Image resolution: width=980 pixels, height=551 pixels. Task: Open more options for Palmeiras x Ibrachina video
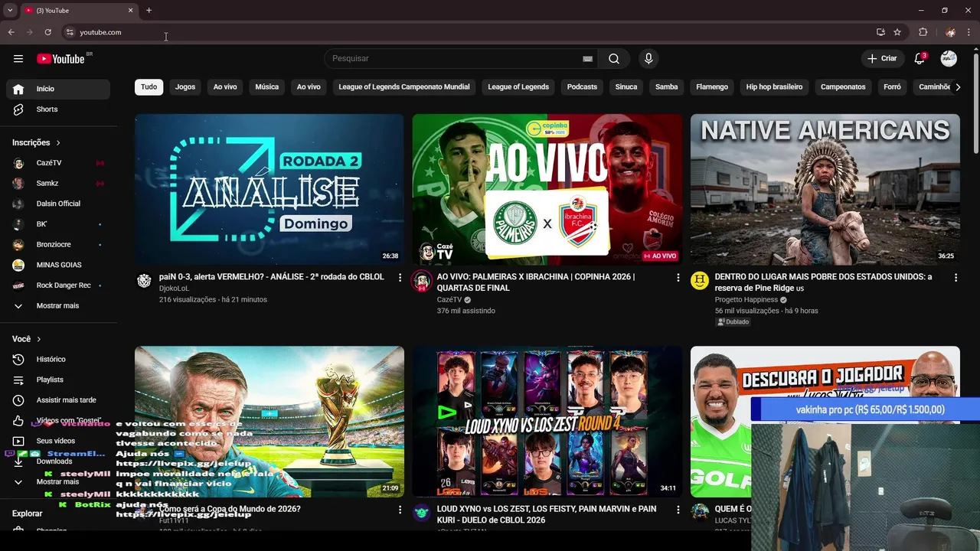pos(678,278)
